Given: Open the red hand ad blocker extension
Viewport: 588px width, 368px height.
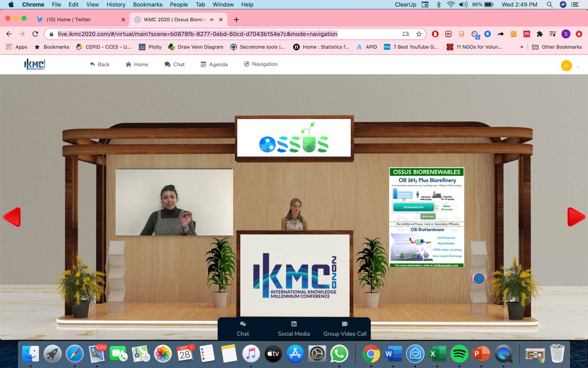Looking at the screenshot, I should (436, 34).
